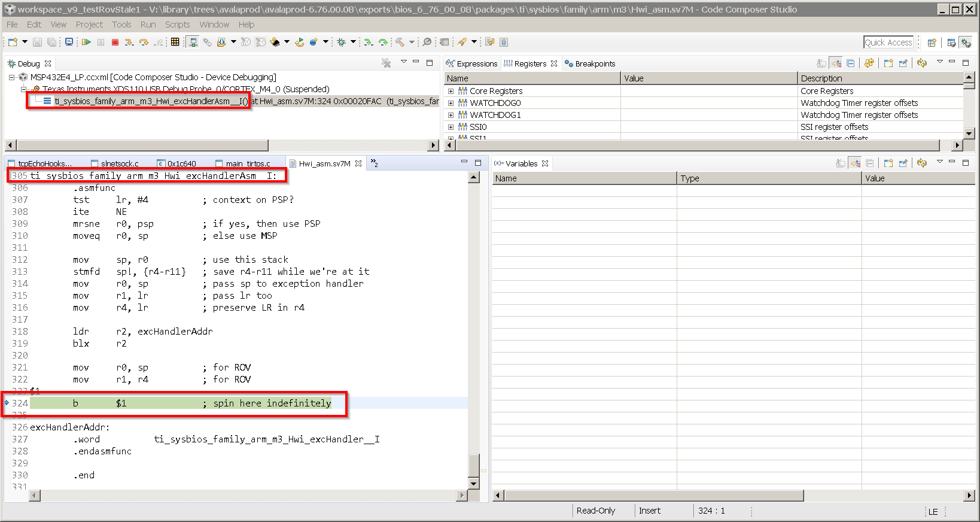
Task: Switch to the Breakpoints tab
Action: [590, 63]
